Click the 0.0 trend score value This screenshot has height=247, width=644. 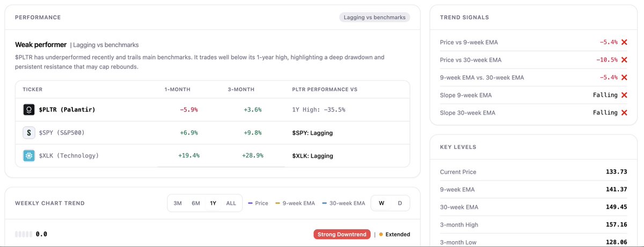[x=41, y=234]
